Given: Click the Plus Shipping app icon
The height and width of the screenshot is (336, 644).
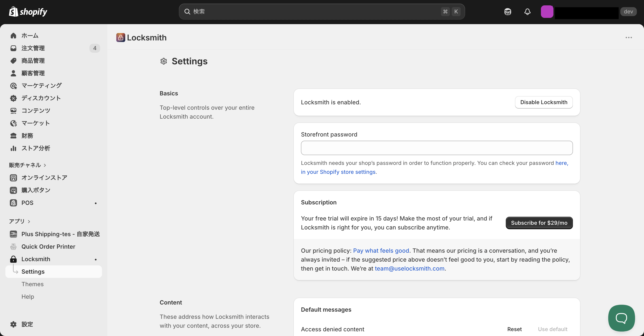Looking at the screenshot, I should 13,234.
